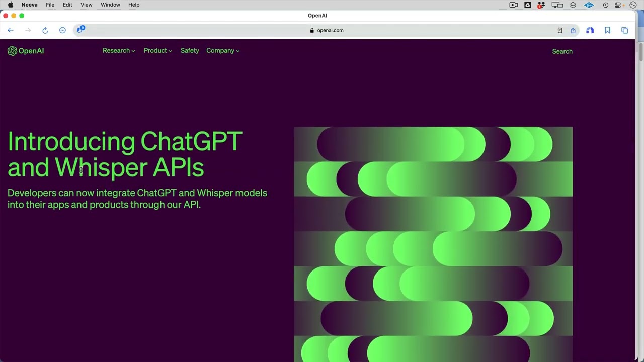Click the Introducing ChatGPT and Whisper APIs headline
The height and width of the screenshot is (362, 644).
(125, 154)
